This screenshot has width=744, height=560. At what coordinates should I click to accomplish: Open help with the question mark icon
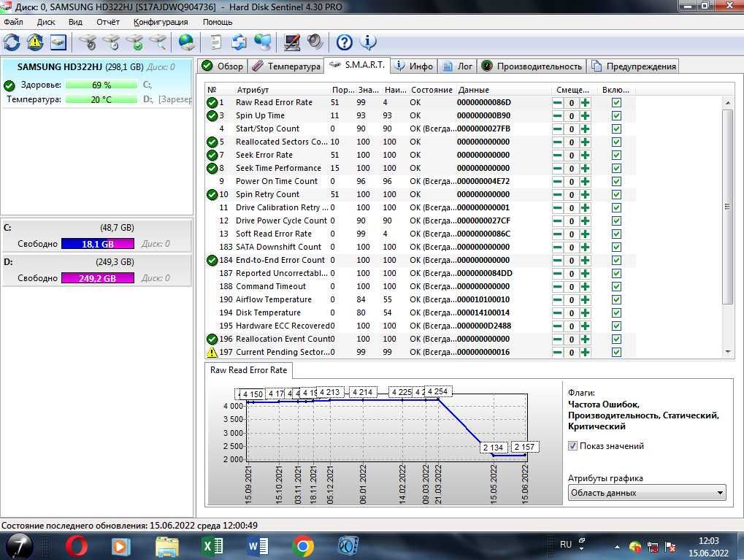pos(344,42)
